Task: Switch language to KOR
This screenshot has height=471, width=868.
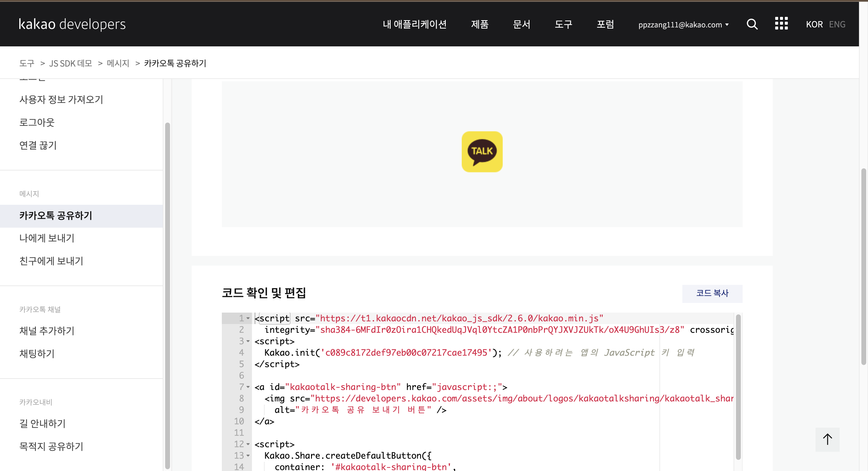Action: pos(814,24)
